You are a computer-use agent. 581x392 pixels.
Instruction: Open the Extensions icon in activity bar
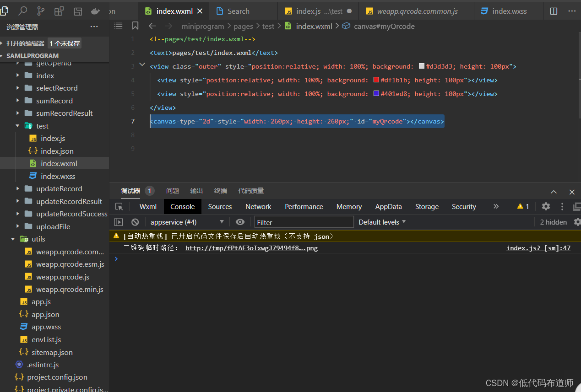[59, 11]
